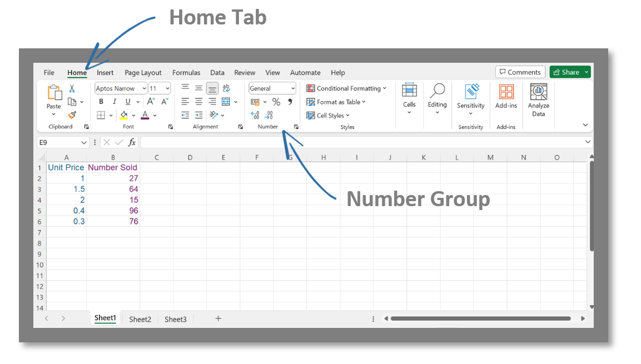Switch to the Data tab

tap(217, 72)
